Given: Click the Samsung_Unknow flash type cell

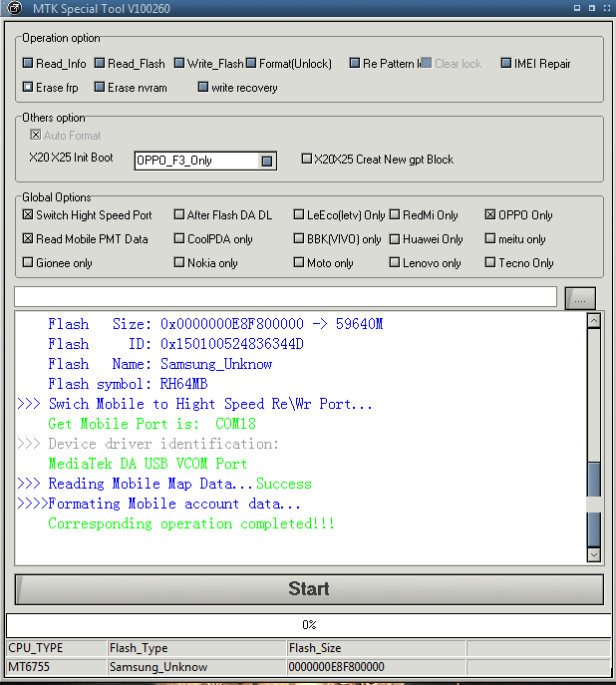Looking at the screenshot, I should [x=196, y=667].
